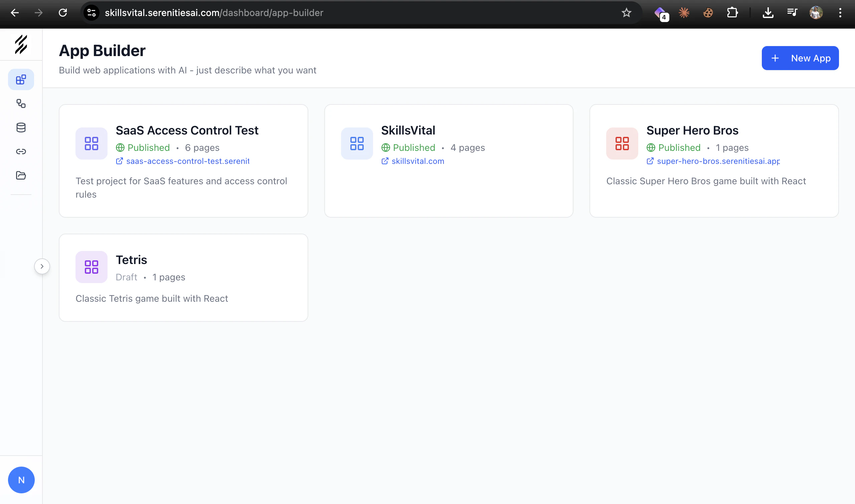The image size is (855, 504).
Task: Open super-hero-bros.serenitiesai.app link
Action: tap(718, 161)
